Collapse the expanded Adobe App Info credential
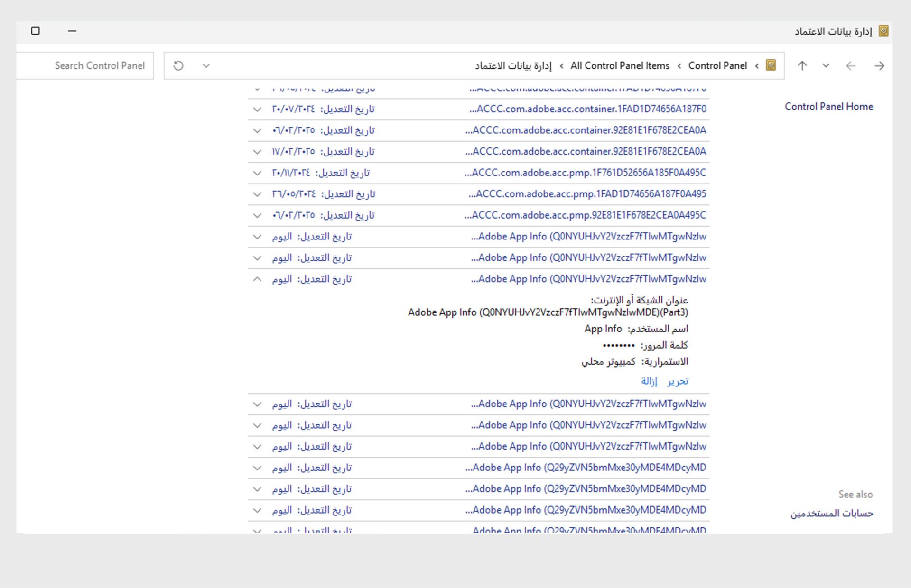Screen dimensions: 911x588 (x=257, y=279)
